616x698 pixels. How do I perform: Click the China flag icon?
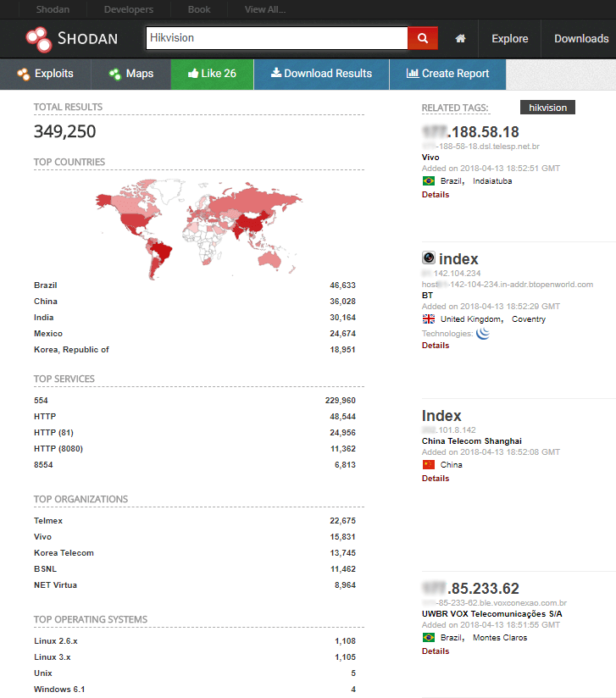(429, 464)
